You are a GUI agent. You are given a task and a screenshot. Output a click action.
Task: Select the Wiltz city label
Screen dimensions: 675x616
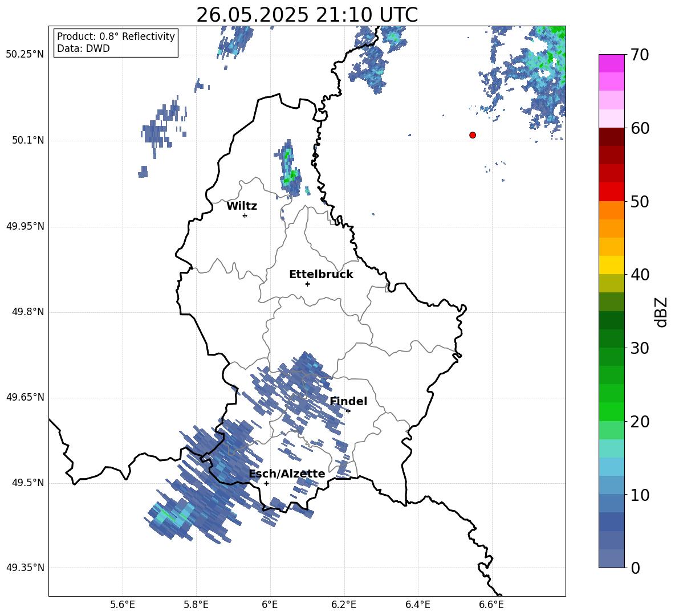click(242, 206)
